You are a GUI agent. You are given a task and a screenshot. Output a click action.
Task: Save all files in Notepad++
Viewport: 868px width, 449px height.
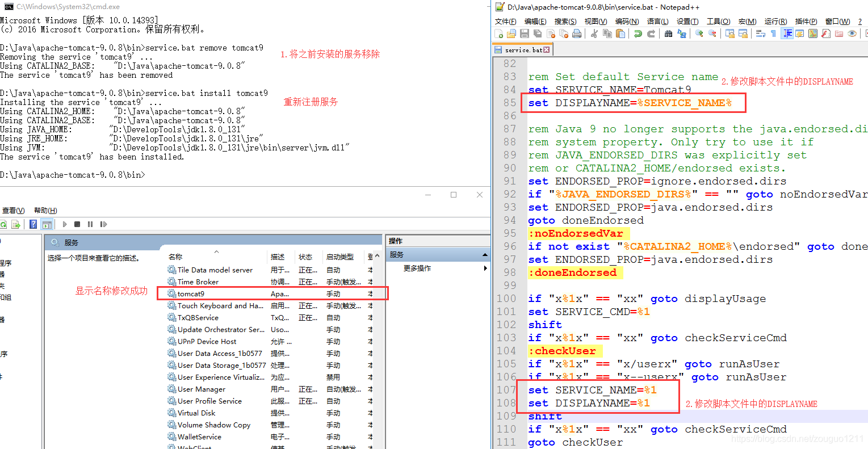[538, 34]
